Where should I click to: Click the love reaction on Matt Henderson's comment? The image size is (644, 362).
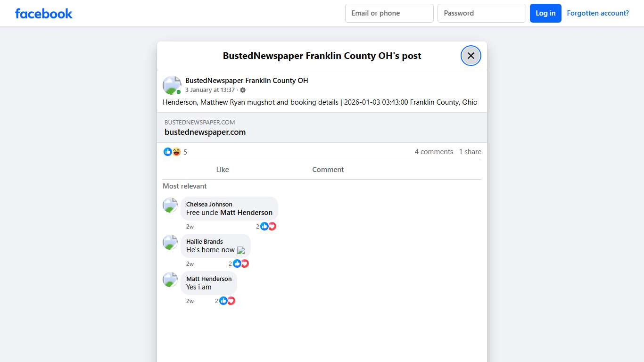point(231,301)
